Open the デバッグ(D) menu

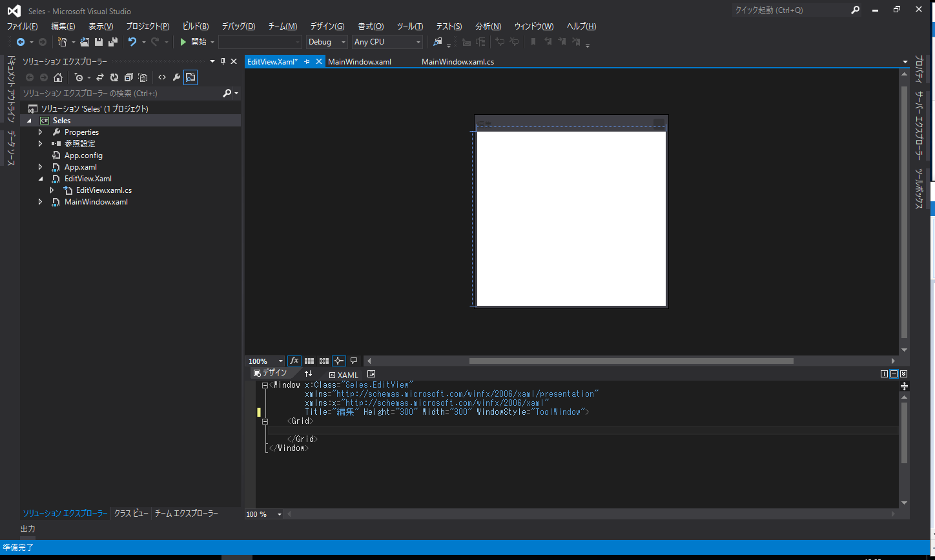(238, 26)
